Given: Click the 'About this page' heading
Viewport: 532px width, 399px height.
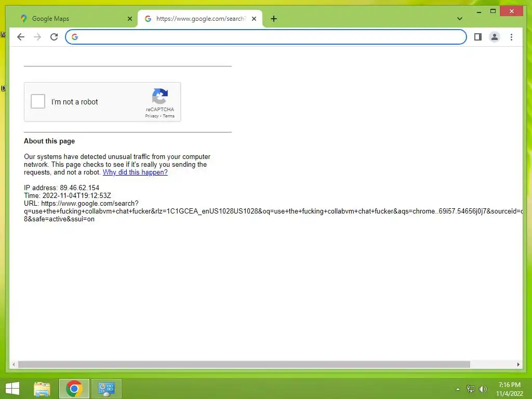Looking at the screenshot, I should [x=49, y=141].
